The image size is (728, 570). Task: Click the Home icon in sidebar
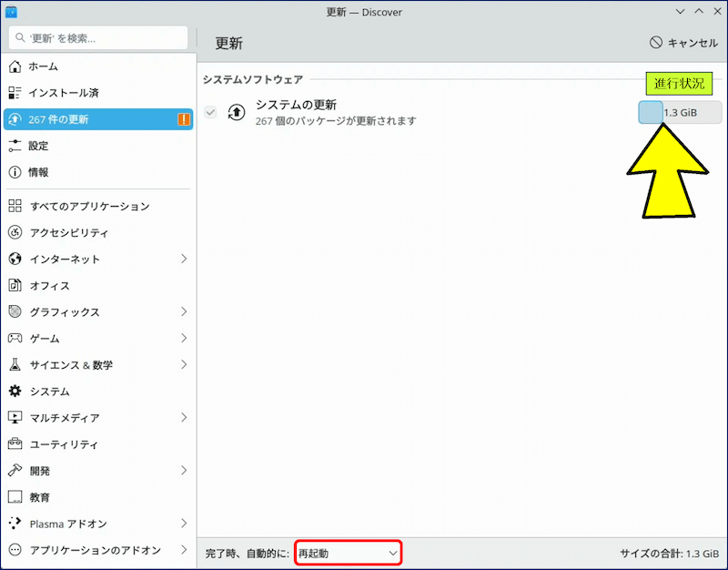coord(15,66)
